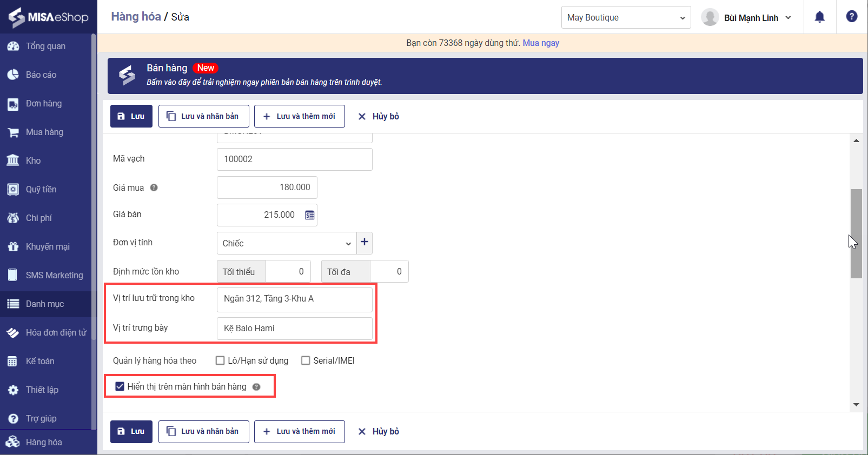Focus the Giá mua input field
Image resolution: width=868 pixels, height=455 pixels.
coord(267,188)
